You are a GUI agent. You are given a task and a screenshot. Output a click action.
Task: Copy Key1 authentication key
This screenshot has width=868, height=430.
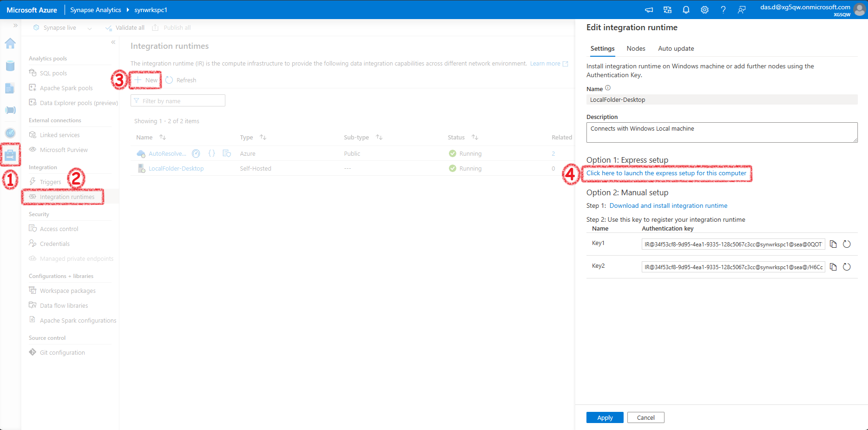833,244
